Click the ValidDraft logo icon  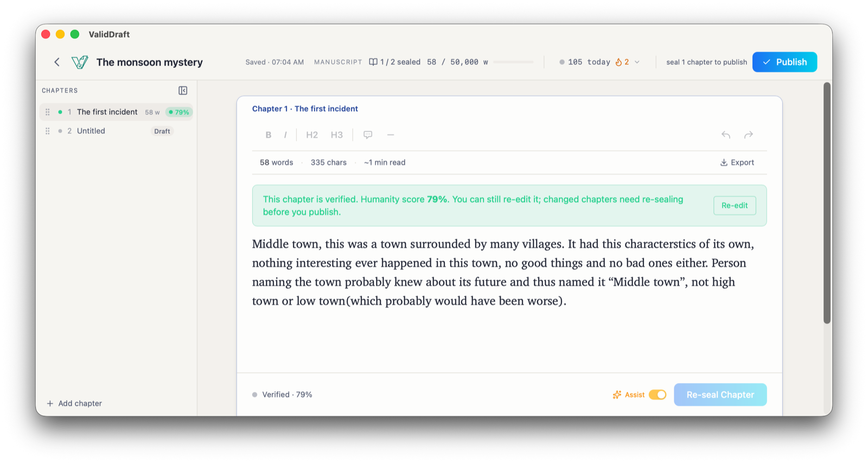pyautogui.click(x=80, y=62)
